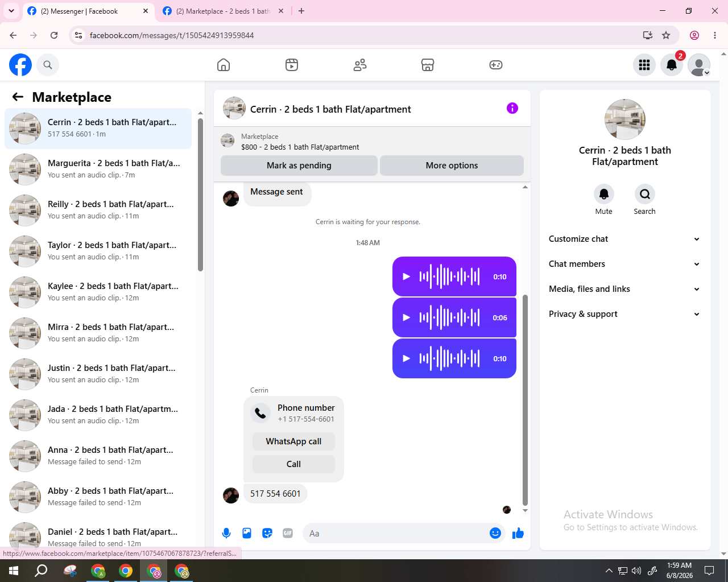Click the conversation list scrollbar

click(x=200, y=195)
